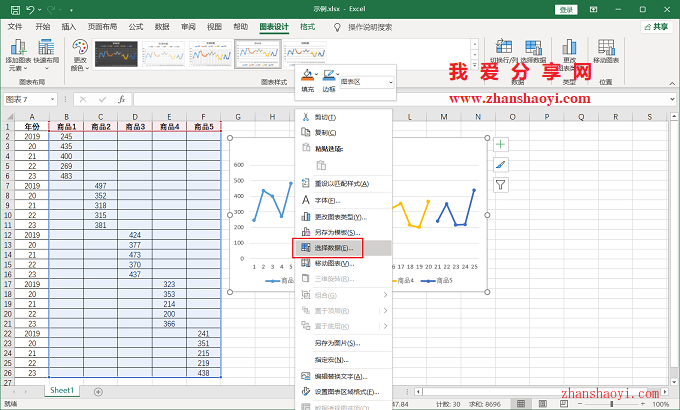Open Add Chart Element (添加图表元素) menu
680x410 pixels.
18,56
